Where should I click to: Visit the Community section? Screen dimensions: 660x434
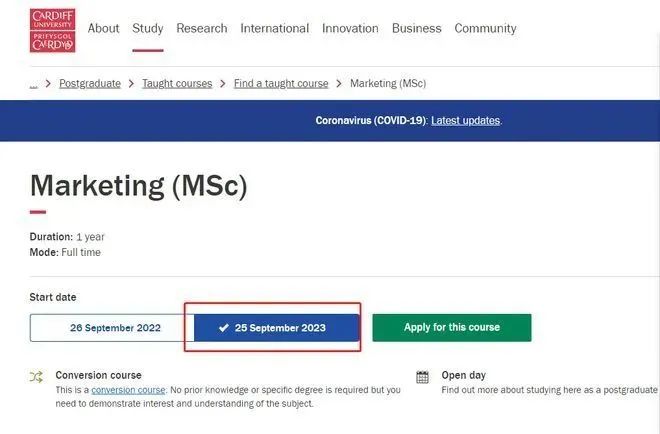pyautogui.click(x=485, y=29)
